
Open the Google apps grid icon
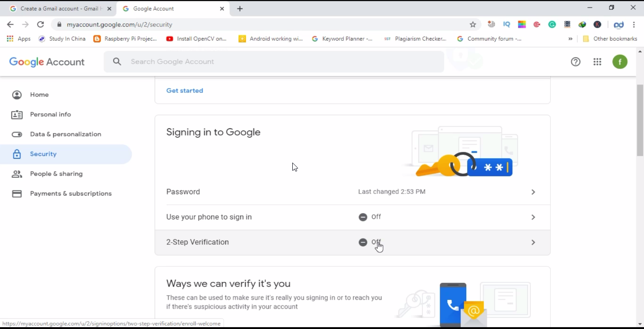[597, 62]
